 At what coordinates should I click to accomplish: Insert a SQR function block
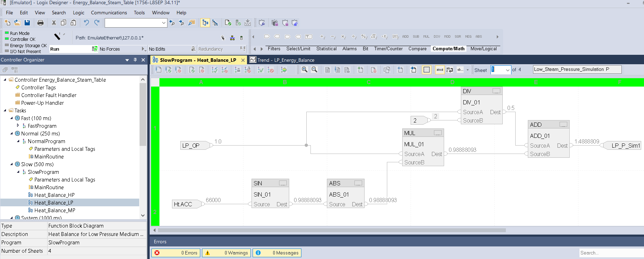tap(458, 36)
